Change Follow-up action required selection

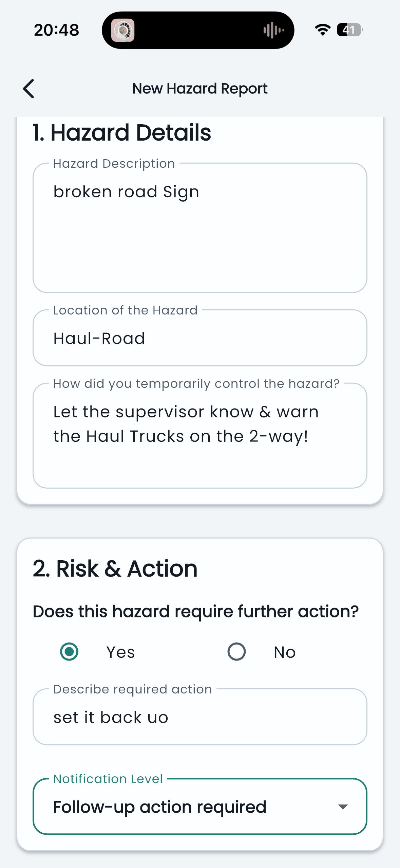pos(199,807)
